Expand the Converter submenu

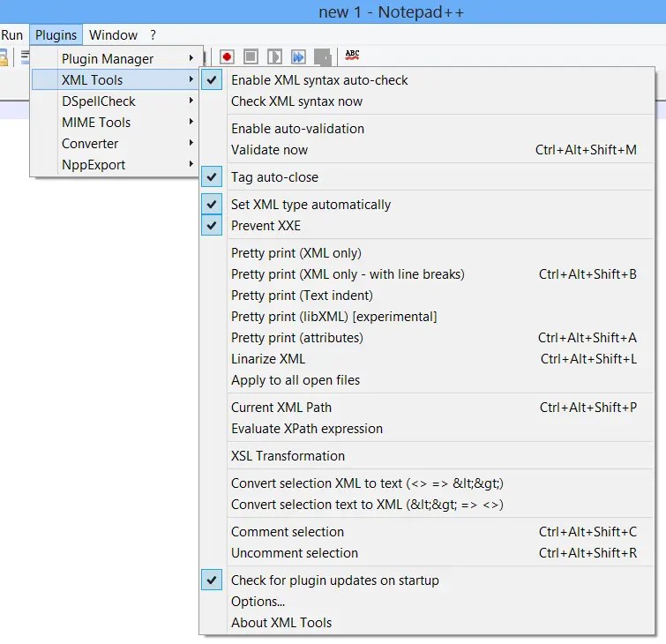coord(115,144)
